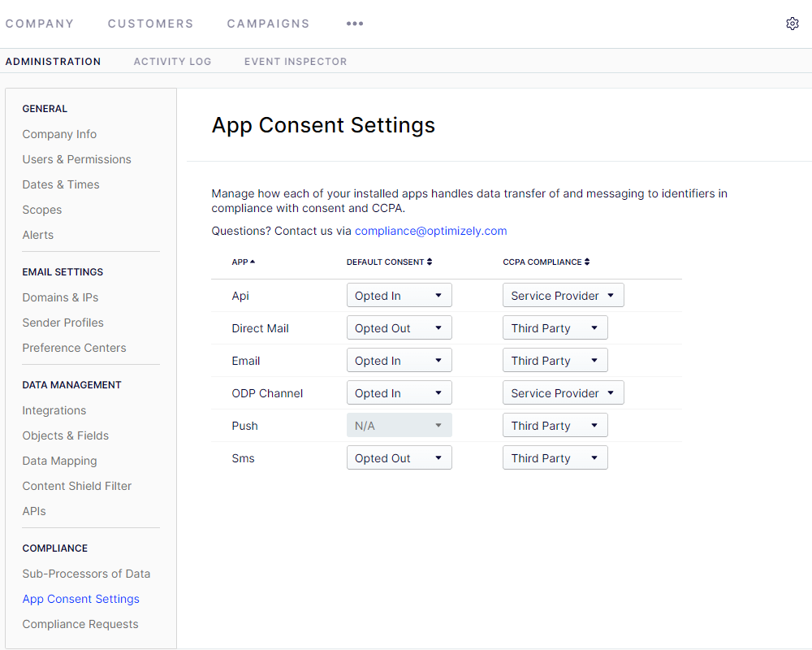
Task: Open Preference Centers page
Action: point(74,348)
